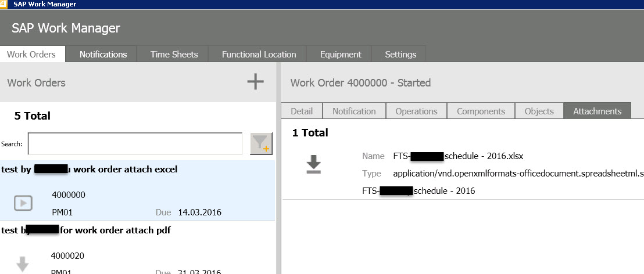This screenshot has height=274, width=644.
Task: Click the play status icon for order 4000000
Action: tap(23, 203)
